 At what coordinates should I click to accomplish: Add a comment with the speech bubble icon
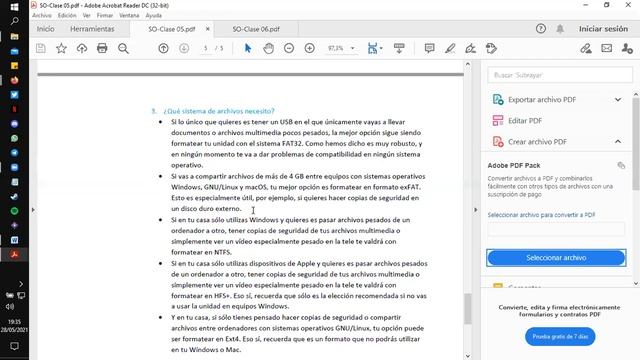429,48
